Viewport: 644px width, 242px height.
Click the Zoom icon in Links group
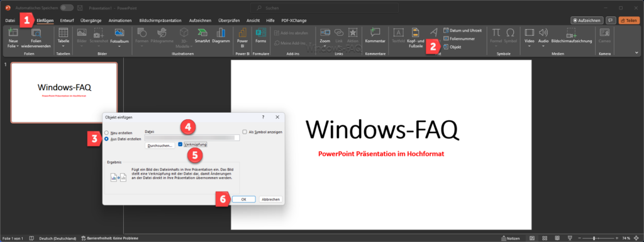[x=325, y=33]
